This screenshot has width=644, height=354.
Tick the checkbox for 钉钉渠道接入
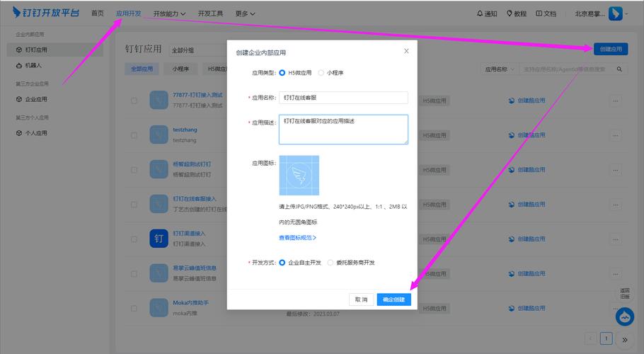134,239
